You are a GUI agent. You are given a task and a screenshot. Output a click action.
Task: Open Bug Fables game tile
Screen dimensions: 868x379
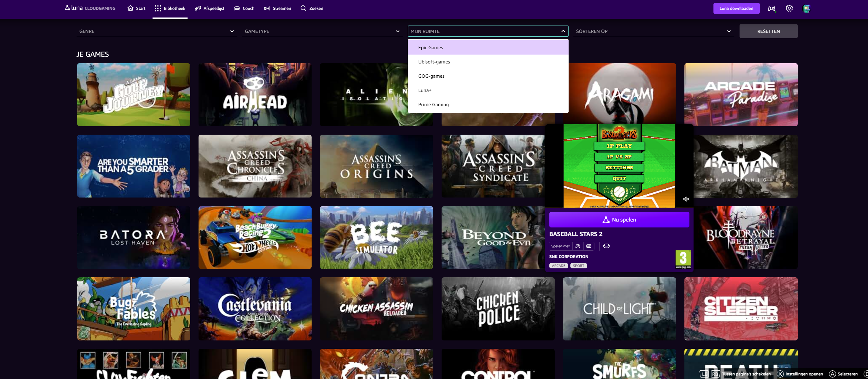coord(134,309)
